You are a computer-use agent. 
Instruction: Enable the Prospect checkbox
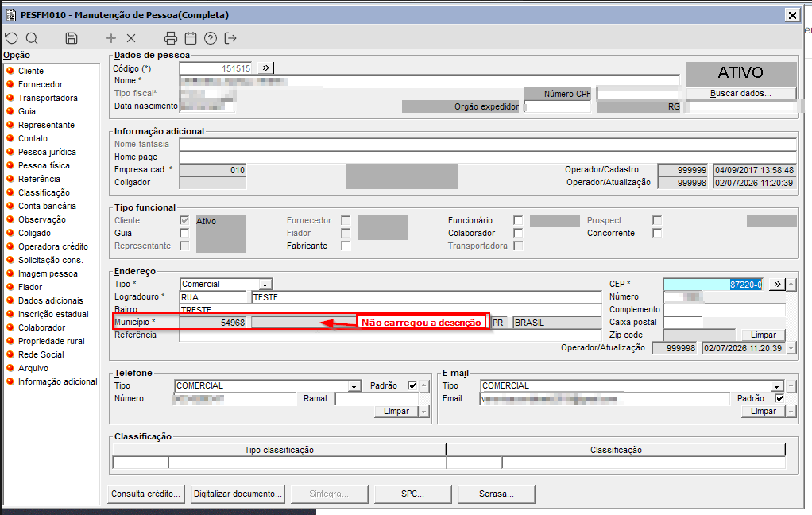point(657,220)
